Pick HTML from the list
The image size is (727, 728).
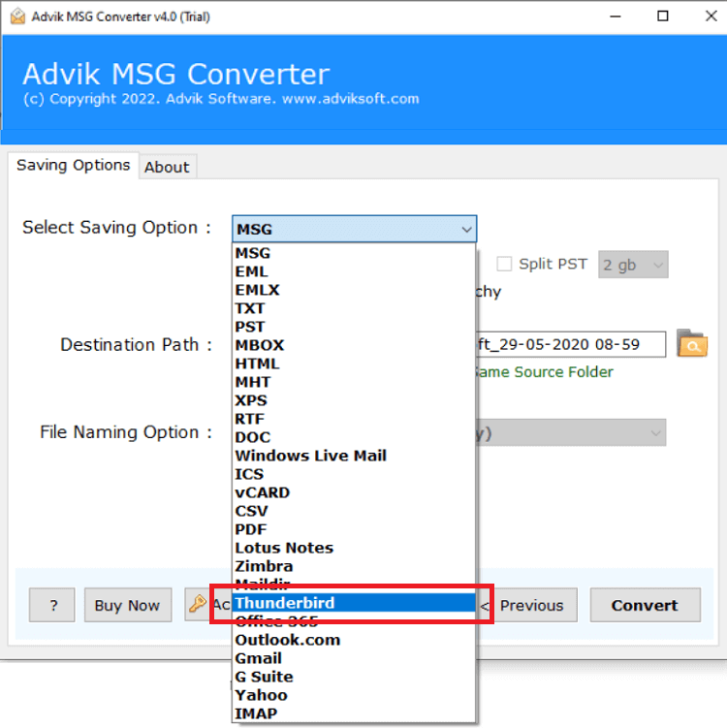[354, 364]
